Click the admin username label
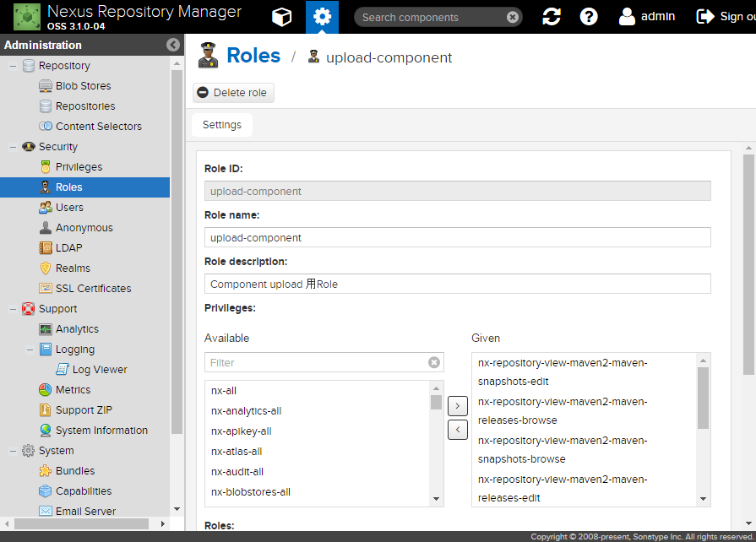756x542 pixels. [x=658, y=16]
